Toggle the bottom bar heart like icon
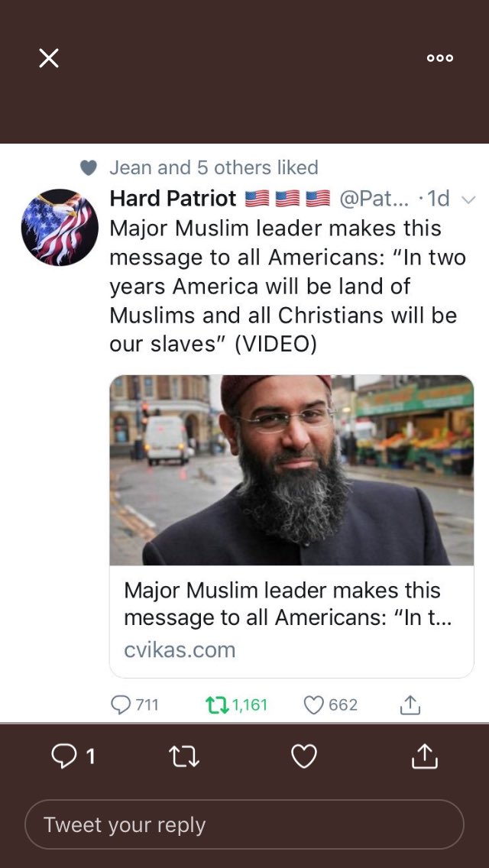The height and width of the screenshot is (868, 489). tap(304, 756)
